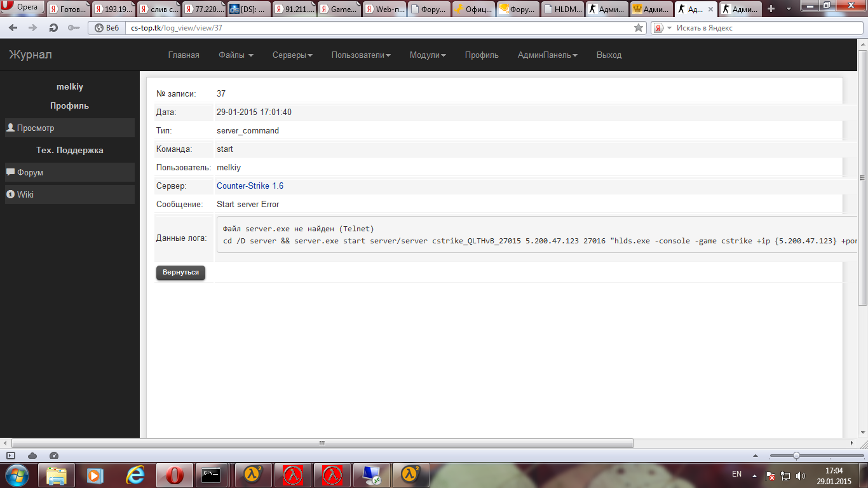Expand the Файлы dropdown menu
This screenshot has height=488, width=868.
pyautogui.click(x=236, y=55)
